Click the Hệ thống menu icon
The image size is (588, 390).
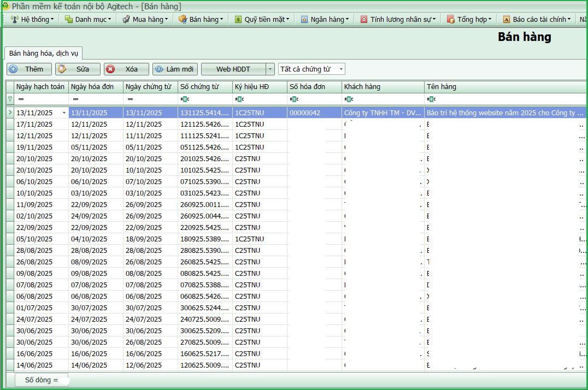point(15,19)
